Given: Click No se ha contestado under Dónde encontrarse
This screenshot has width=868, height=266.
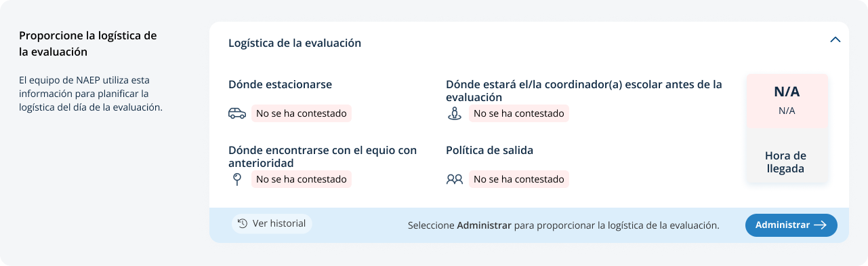Looking at the screenshot, I should coord(302,179).
